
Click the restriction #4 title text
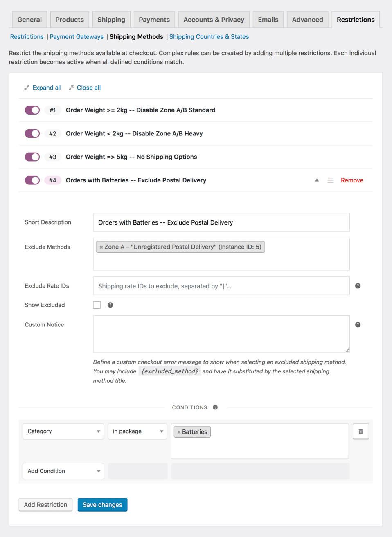pos(136,180)
